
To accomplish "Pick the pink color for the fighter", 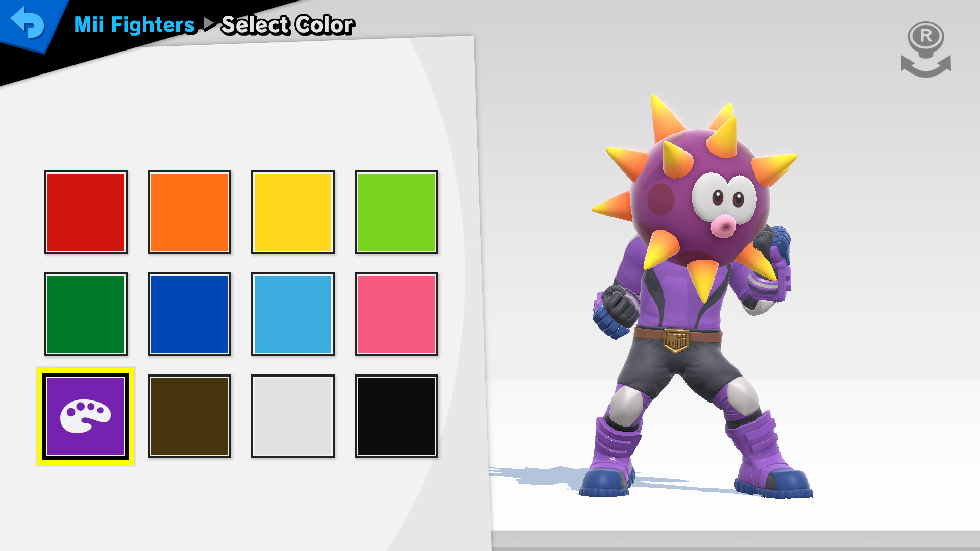I will click(x=398, y=314).
